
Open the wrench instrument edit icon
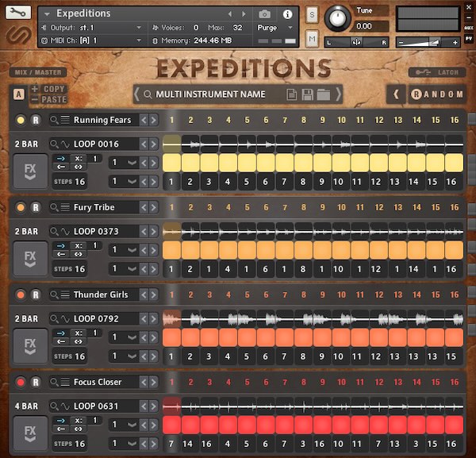pyautogui.click(x=18, y=13)
